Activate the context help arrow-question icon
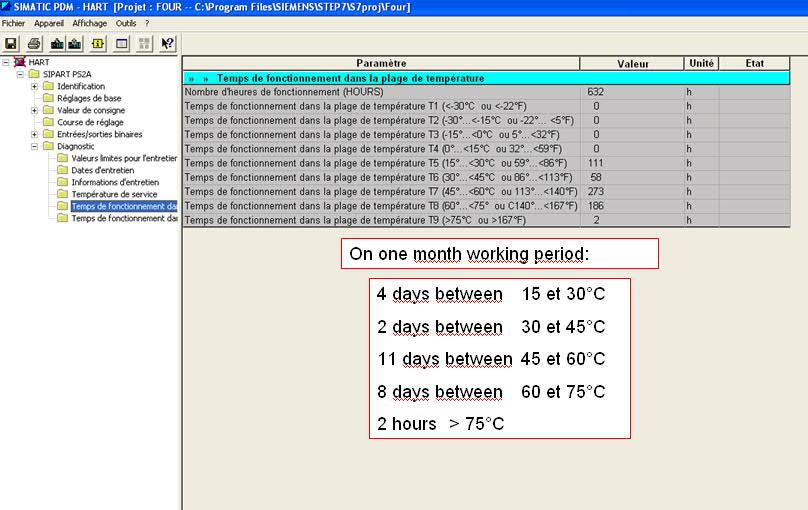 click(x=167, y=44)
